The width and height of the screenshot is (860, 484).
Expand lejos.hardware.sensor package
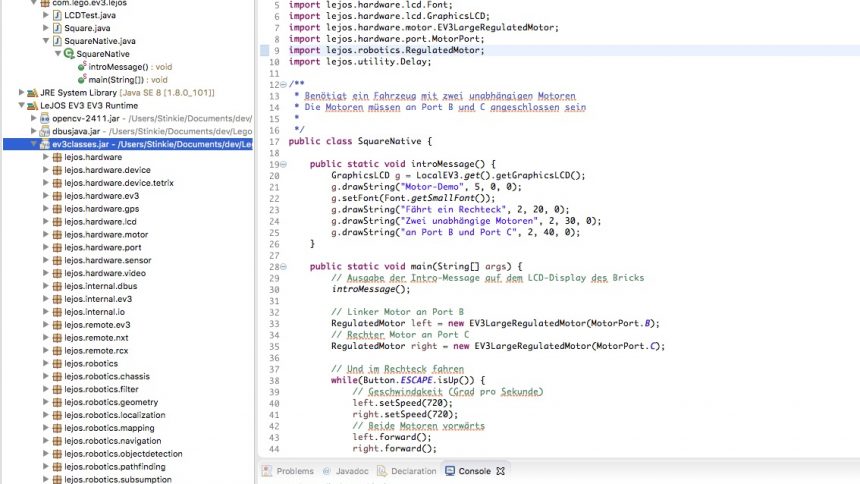(46, 260)
